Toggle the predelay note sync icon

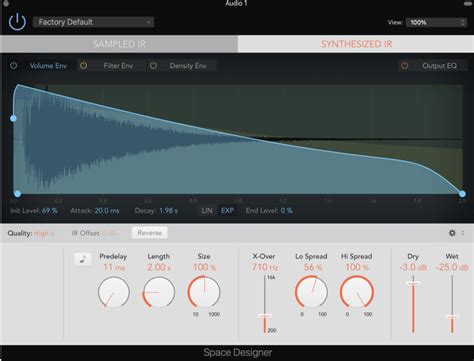(x=83, y=259)
